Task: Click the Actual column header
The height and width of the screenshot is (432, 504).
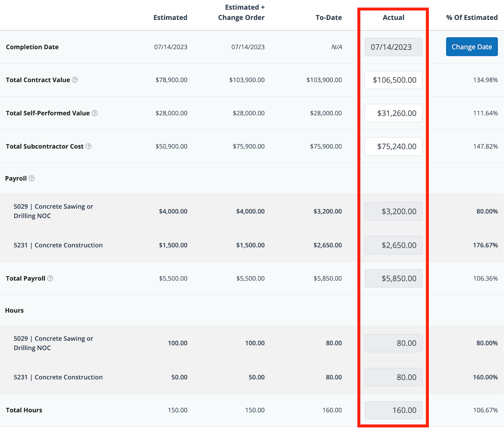Action: coord(393,17)
